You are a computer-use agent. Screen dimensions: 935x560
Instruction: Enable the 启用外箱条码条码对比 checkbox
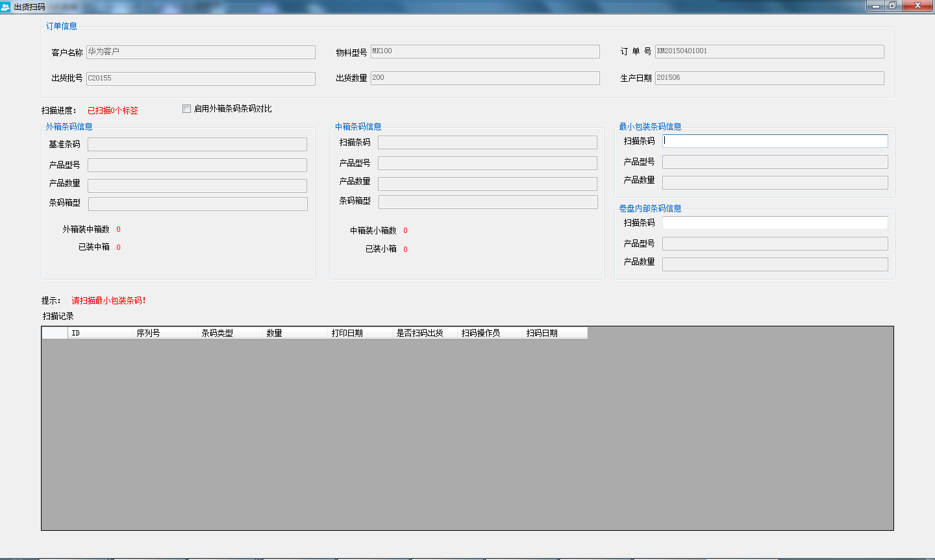[187, 109]
